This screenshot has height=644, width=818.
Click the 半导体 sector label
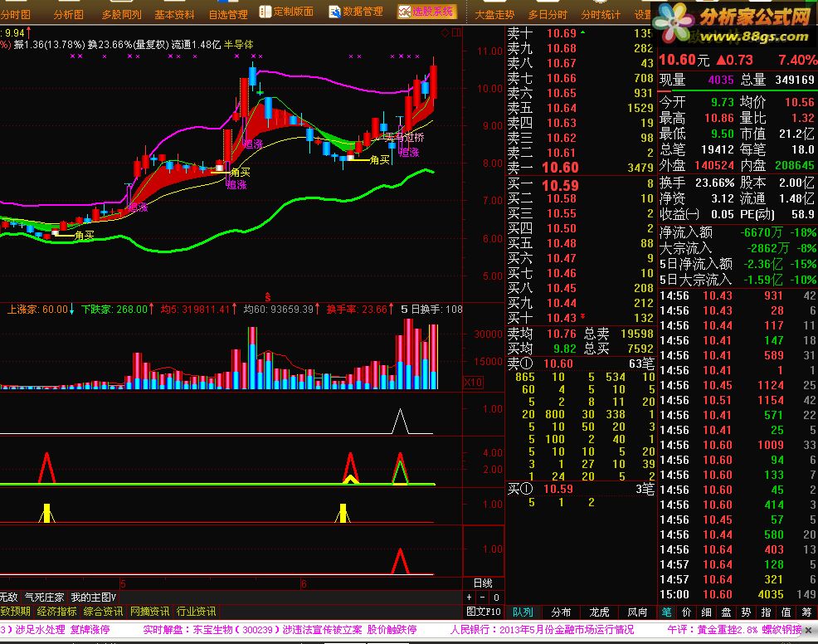click(x=239, y=45)
